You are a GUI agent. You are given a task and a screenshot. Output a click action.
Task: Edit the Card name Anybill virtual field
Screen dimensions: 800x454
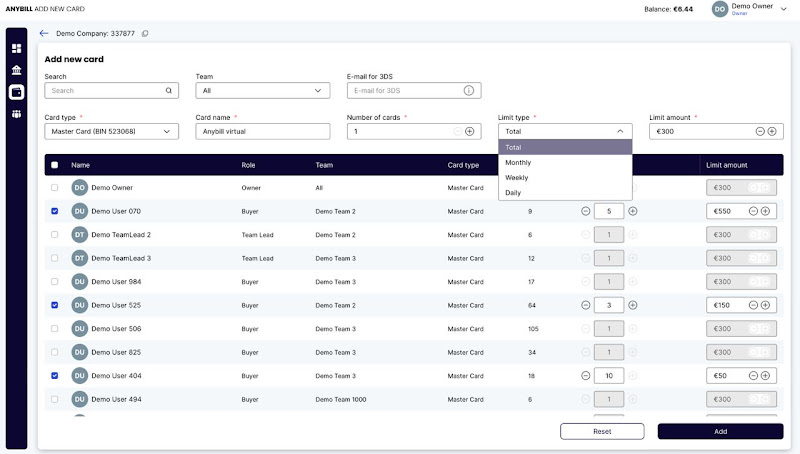pyautogui.click(x=263, y=131)
